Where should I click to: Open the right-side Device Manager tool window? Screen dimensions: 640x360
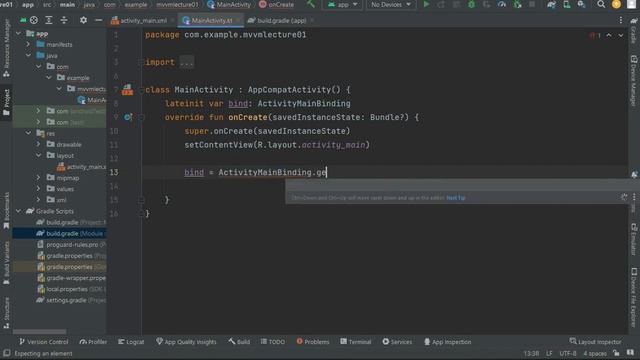(x=633, y=81)
